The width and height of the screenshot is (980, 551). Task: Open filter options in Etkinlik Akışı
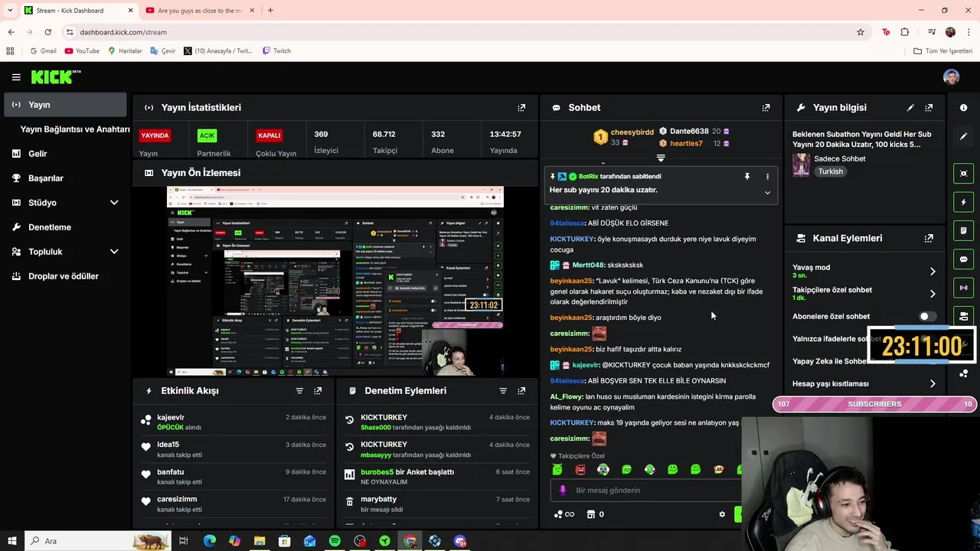(299, 390)
